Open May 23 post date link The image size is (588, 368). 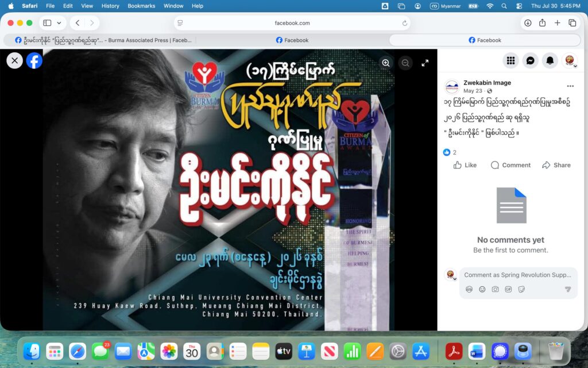[473, 91]
